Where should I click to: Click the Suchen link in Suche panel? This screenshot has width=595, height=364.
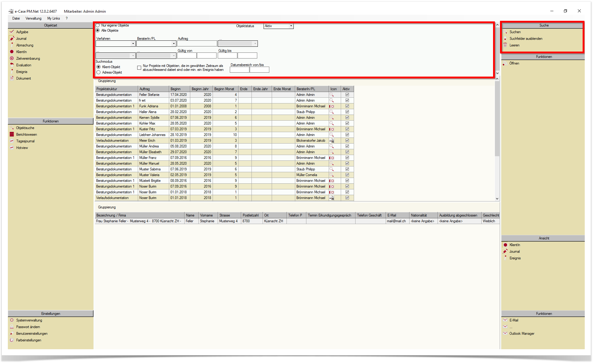coord(515,32)
